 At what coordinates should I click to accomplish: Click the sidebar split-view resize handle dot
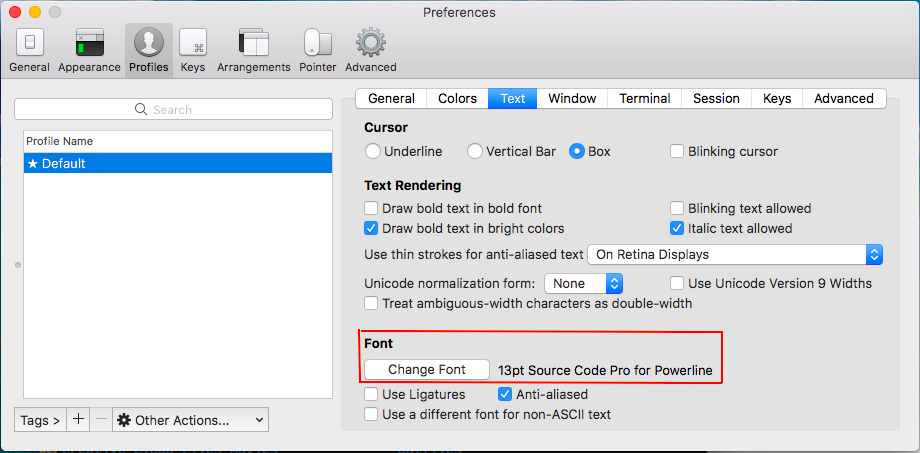18,265
